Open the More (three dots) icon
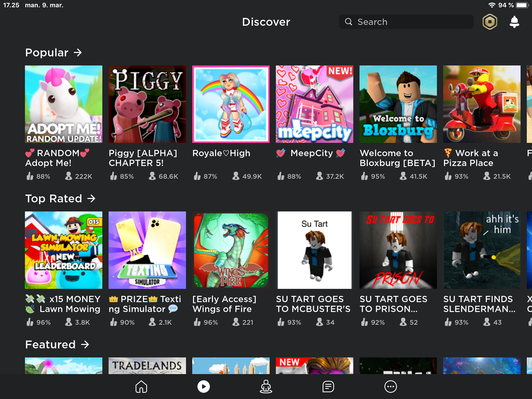Screen dimensions: 532x399 pyautogui.click(x=391, y=387)
